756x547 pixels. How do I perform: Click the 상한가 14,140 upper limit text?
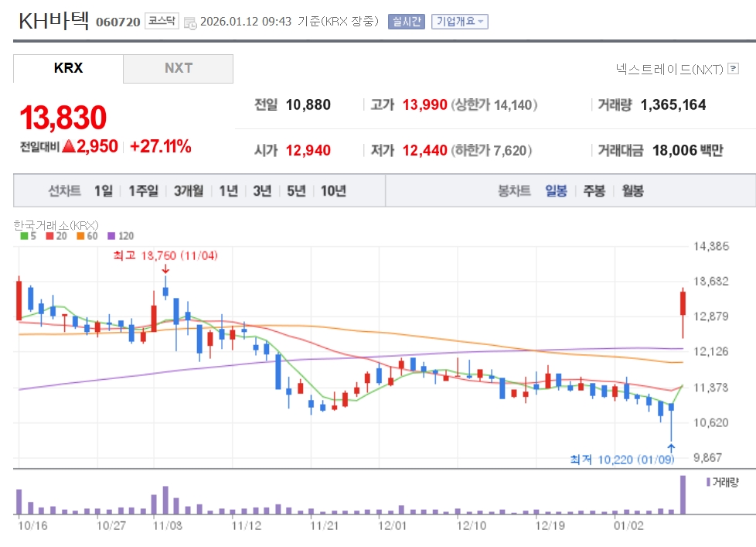(494, 104)
